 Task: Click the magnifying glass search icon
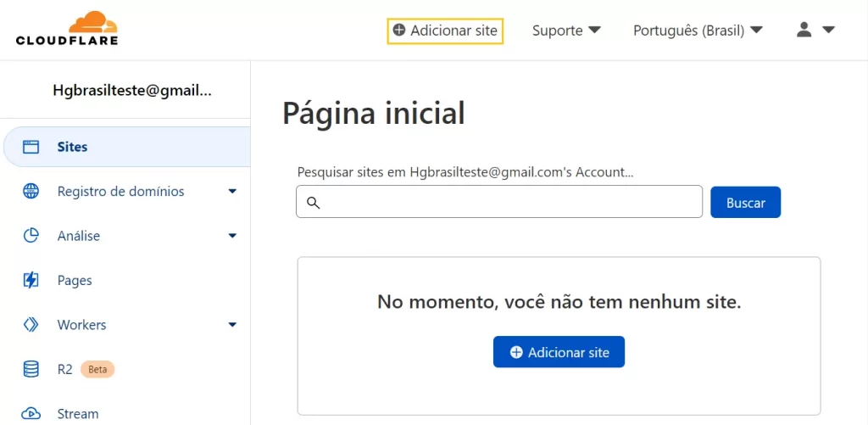coord(313,203)
